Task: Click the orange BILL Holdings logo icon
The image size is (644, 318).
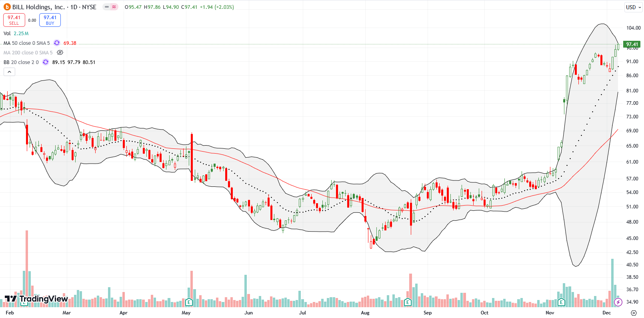Action: 7,7
